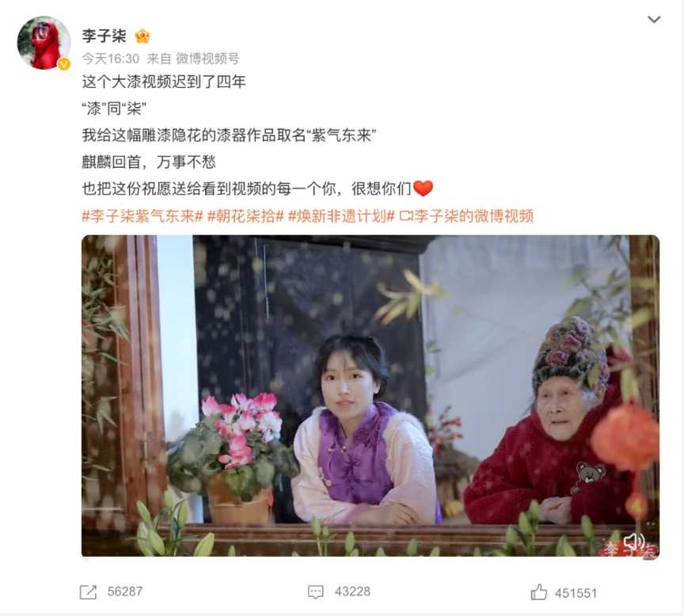684x616 pixels.
Task: Open hashtag #朝花柒拾#
Action: tap(245, 216)
